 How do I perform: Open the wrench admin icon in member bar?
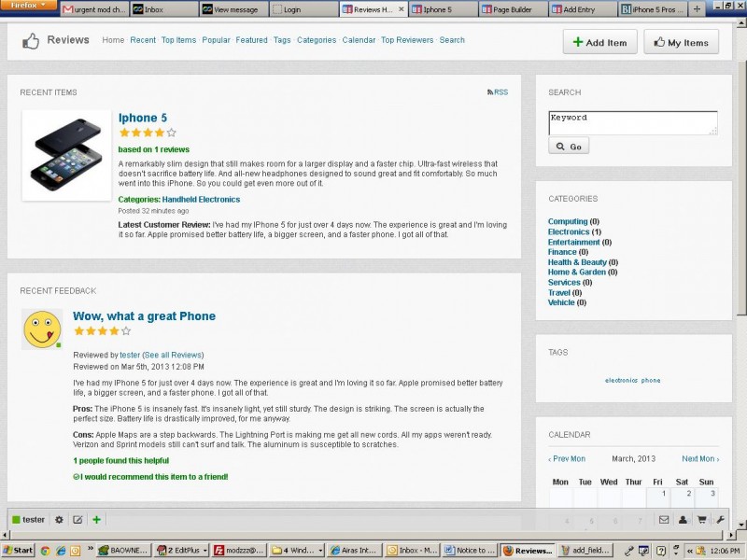coord(720,520)
